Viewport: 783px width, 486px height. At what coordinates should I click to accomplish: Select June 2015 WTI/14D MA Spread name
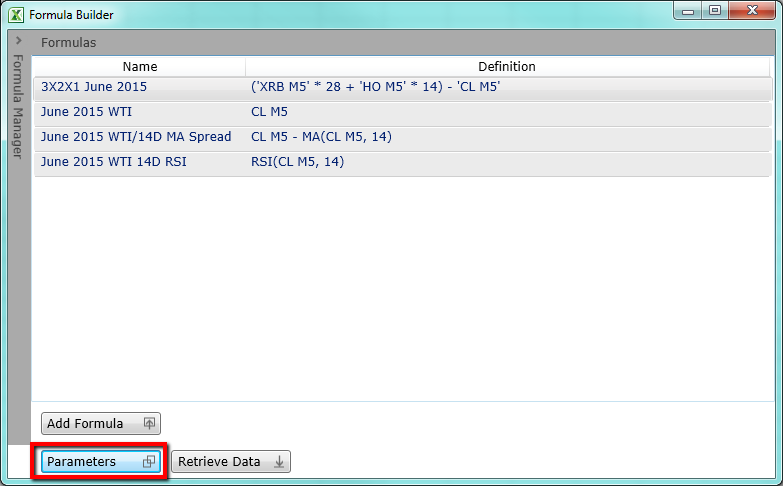click(136, 136)
